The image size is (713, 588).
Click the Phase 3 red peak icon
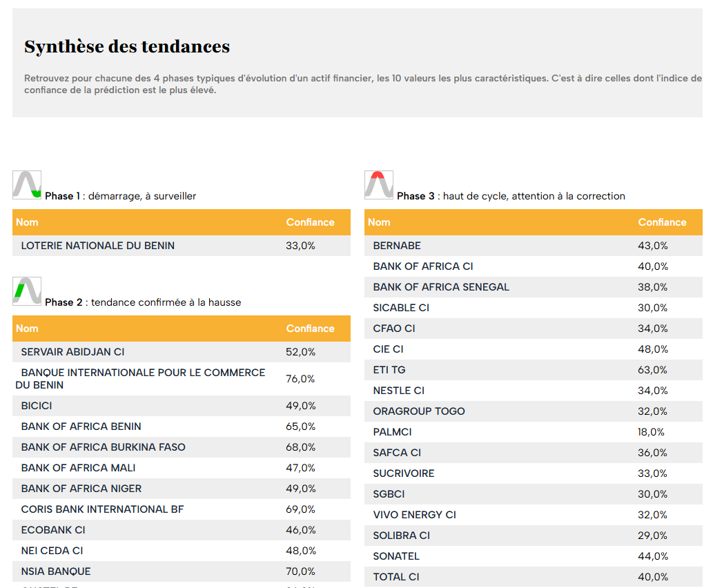[379, 185]
